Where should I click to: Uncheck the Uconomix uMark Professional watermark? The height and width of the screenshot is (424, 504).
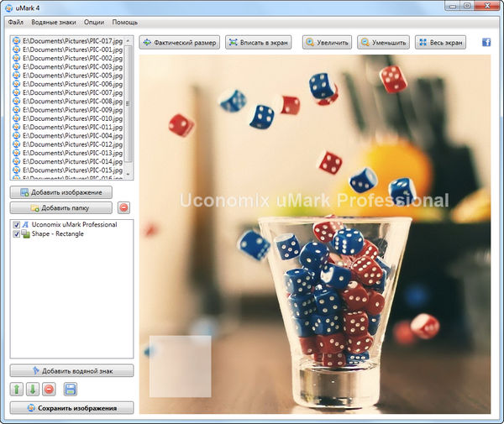[17, 225]
